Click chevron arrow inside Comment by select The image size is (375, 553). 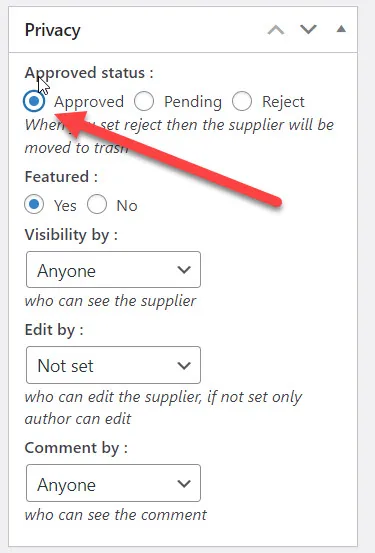pos(184,484)
